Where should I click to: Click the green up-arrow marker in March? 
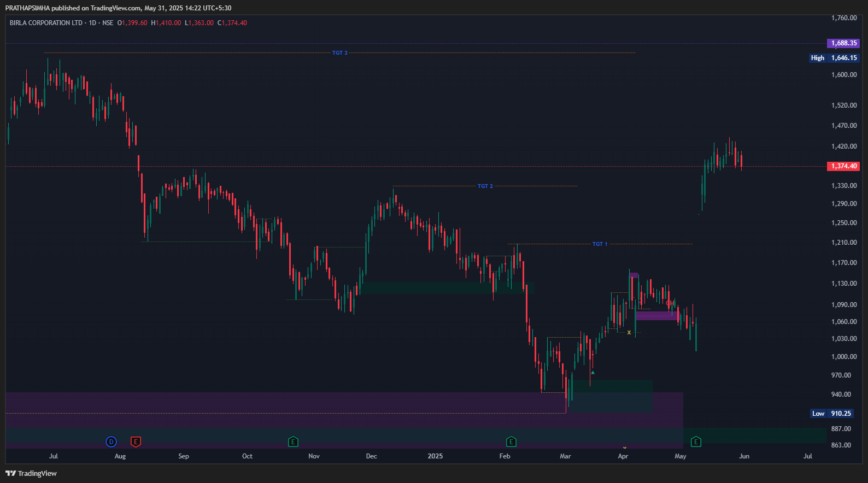click(593, 373)
